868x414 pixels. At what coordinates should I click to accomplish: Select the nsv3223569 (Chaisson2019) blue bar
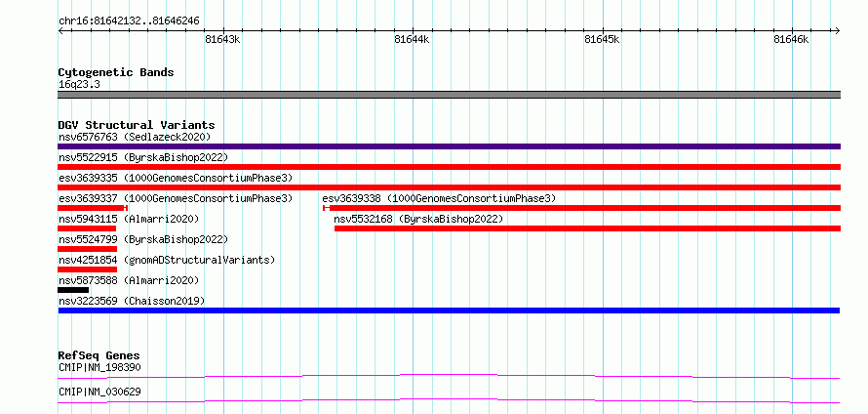(449, 310)
